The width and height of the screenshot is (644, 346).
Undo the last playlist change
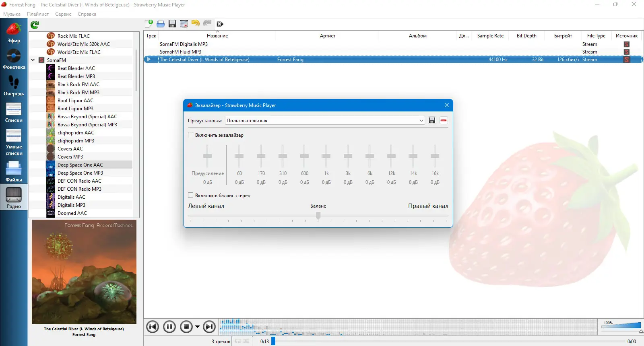pos(196,24)
